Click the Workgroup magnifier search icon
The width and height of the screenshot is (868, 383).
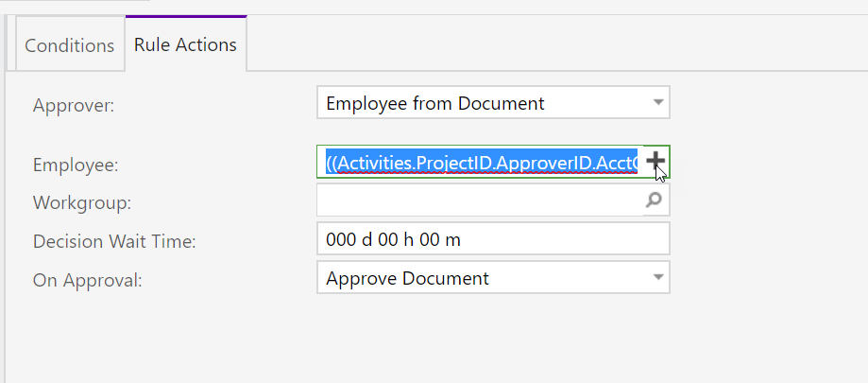tap(654, 200)
